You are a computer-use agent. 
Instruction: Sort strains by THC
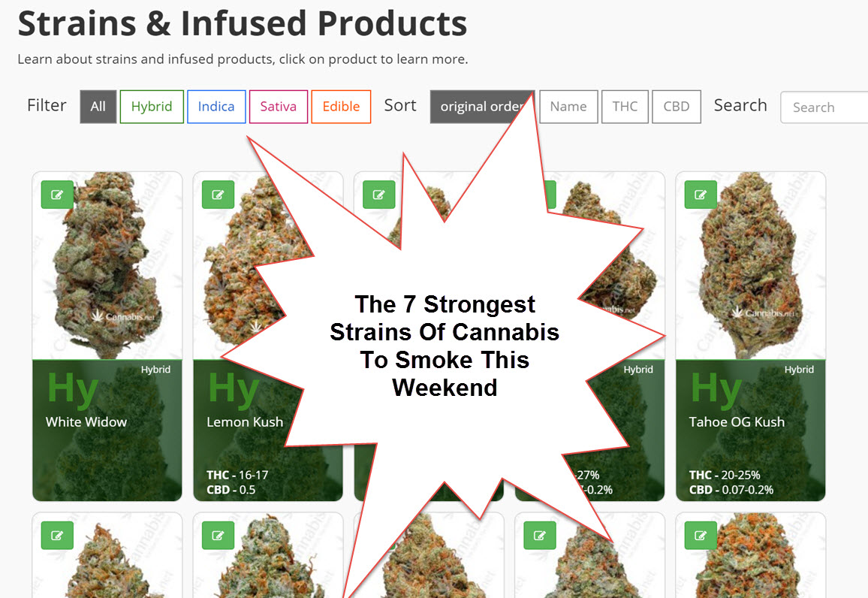625,107
